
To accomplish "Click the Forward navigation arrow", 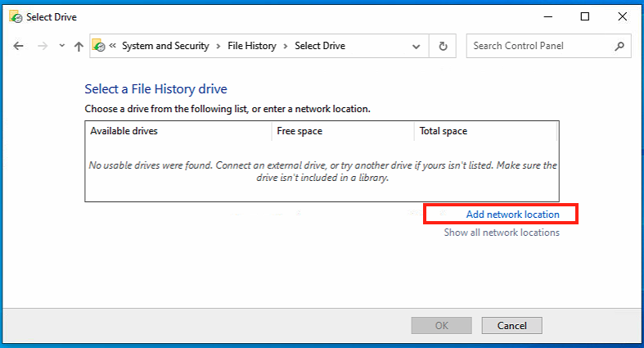I will point(43,47).
